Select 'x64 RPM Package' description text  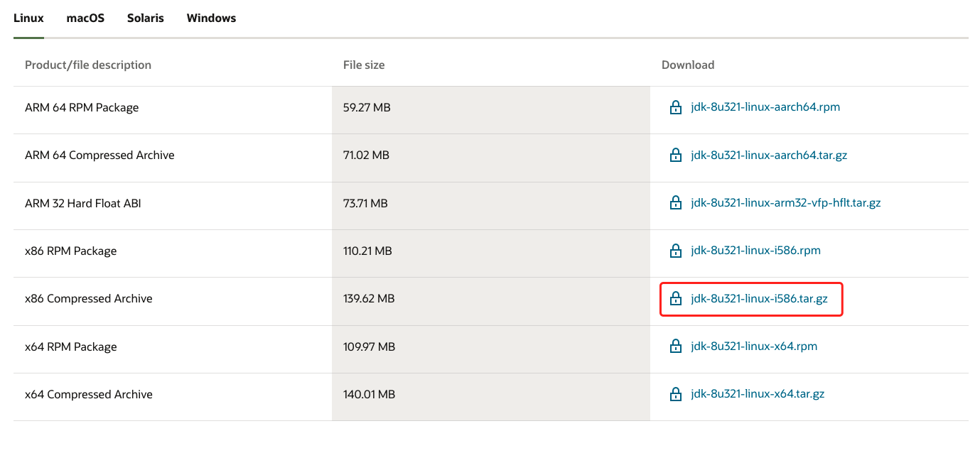[x=70, y=347]
